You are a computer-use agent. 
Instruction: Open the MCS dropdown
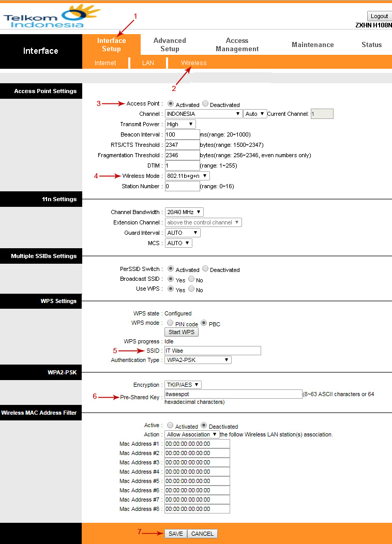pos(178,243)
